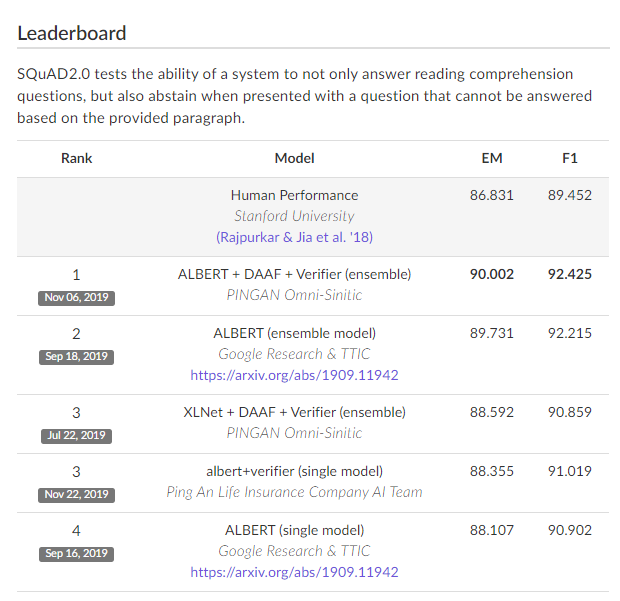The width and height of the screenshot is (620, 601).
Task: Select the Model column header
Action: coord(295,159)
